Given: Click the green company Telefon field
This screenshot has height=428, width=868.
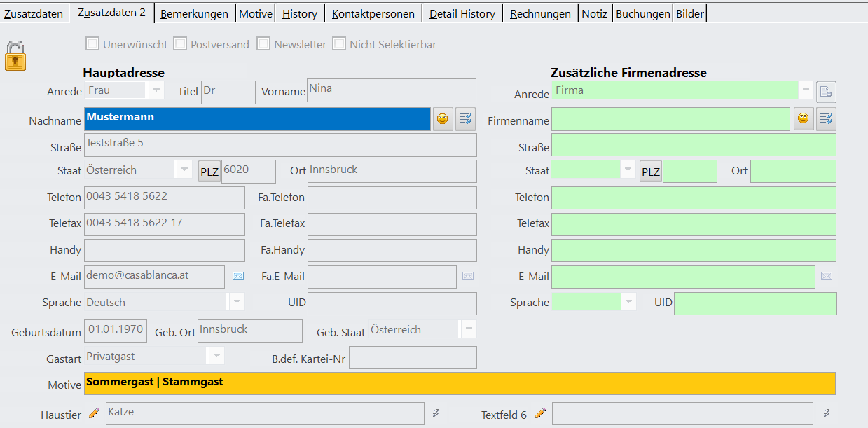Looking at the screenshot, I should click(x=694, y=198).
